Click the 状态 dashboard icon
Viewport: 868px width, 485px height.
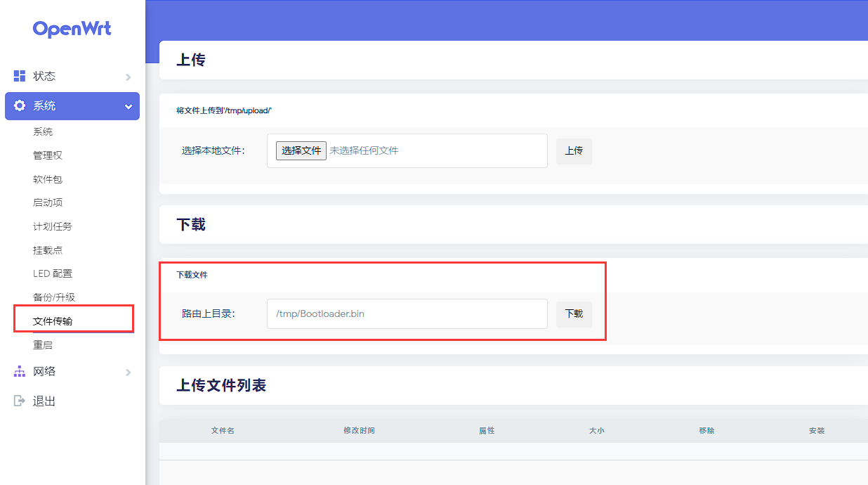(20, 76)
